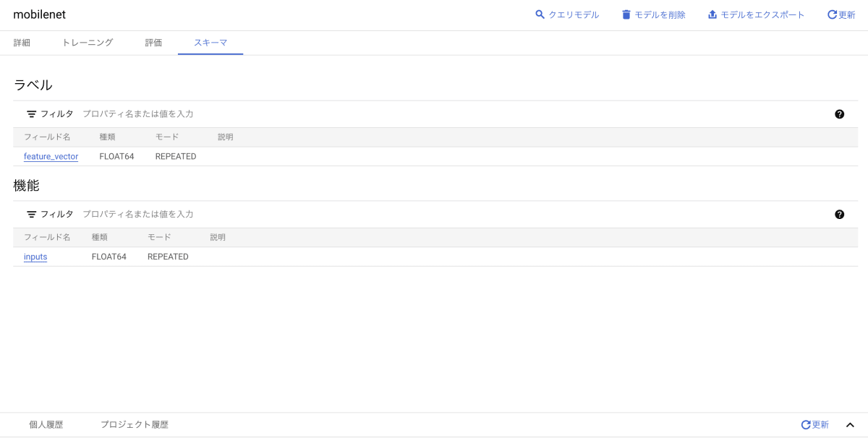Open the 個人履歴 tab
Screen dimensions: 868x438
[46, 425]
